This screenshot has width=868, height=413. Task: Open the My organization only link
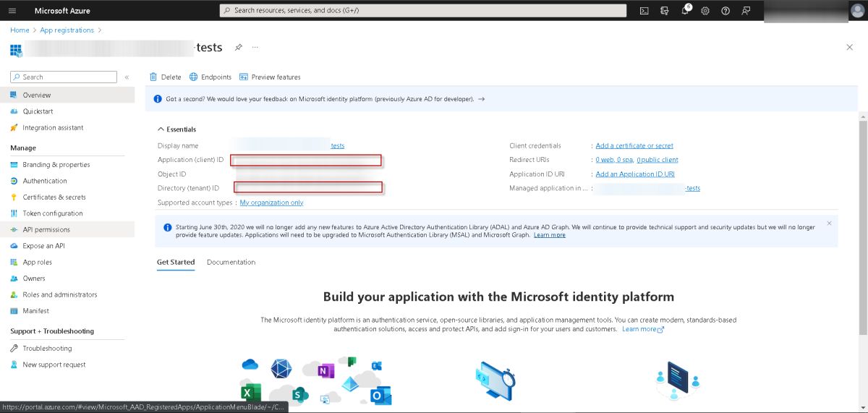point(271,203)
